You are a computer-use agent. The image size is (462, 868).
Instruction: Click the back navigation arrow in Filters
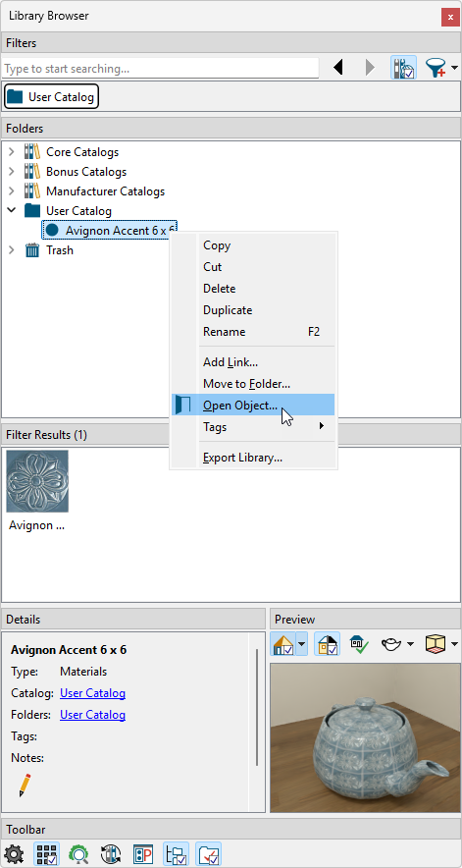[338, 68]
